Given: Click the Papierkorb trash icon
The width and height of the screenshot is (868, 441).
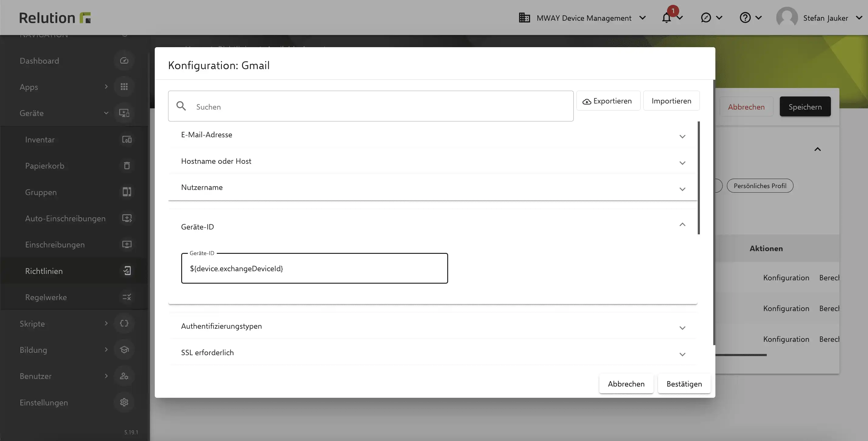Looking at the screenshot, I should pyautogui.click(x=127, y=166).
